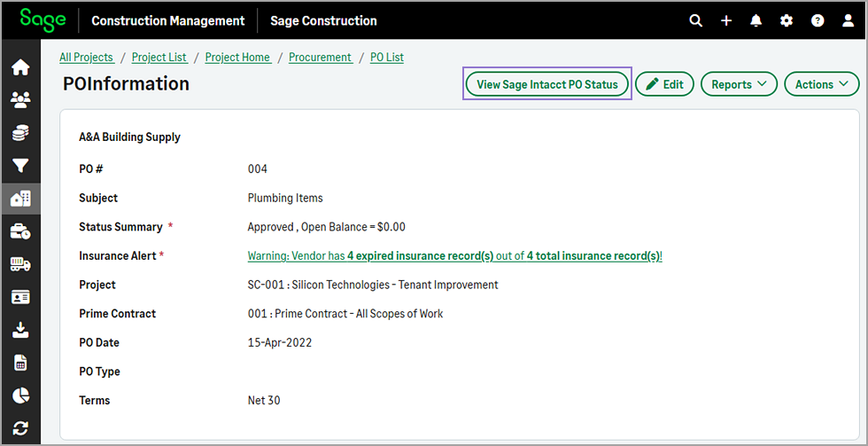Image resolution: width=868 pixels, height=446 pixels.
Task: Click terms value Net 30
Action: coord(264,400)
